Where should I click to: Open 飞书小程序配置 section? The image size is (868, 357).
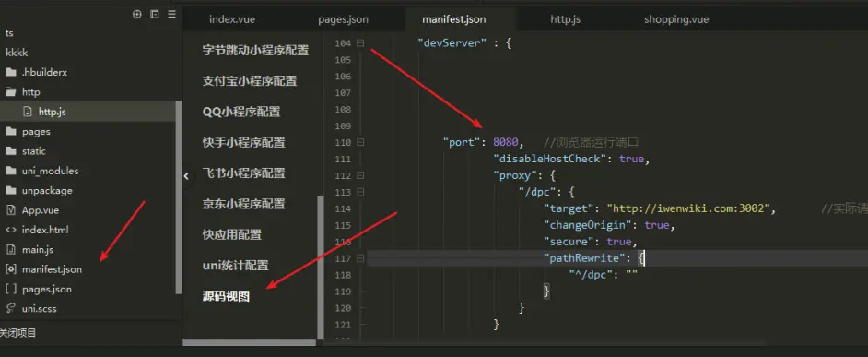243,173
